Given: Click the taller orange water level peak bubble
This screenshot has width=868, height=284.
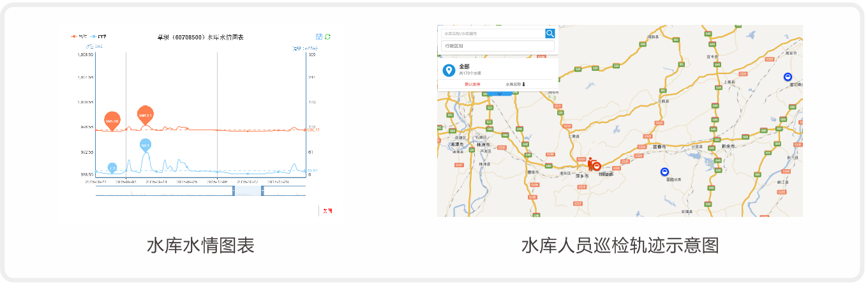Looking at the screenshot, I should click(146, 115).
